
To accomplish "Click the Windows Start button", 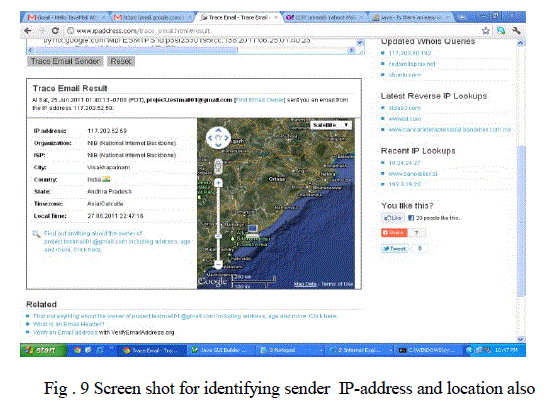I will (x=43, y=350).
